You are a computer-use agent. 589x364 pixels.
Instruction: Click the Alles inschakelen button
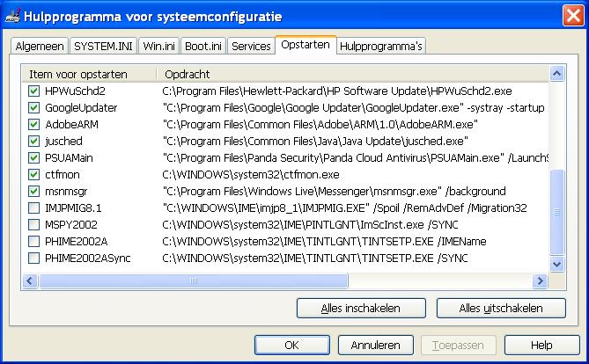tap(361, 309)
